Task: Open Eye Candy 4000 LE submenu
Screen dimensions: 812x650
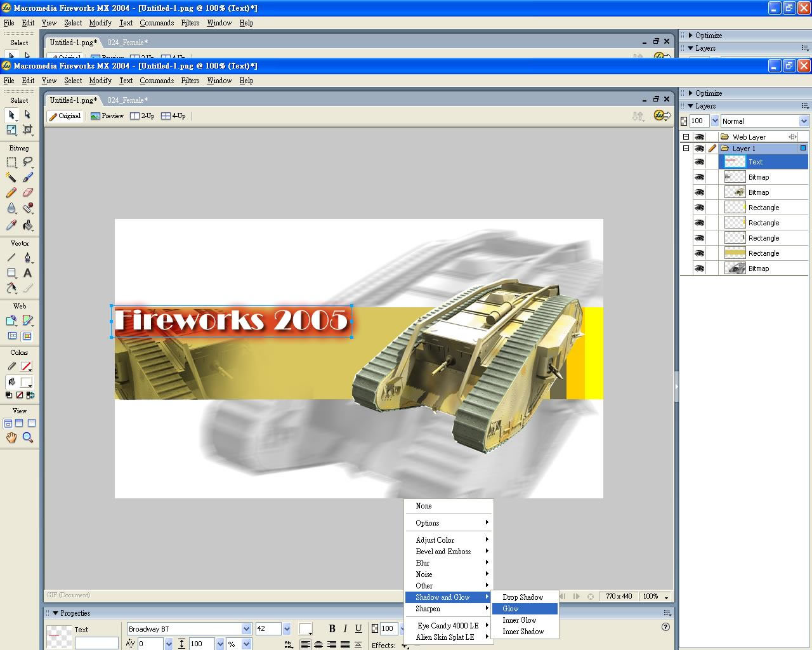Action: 449,626
